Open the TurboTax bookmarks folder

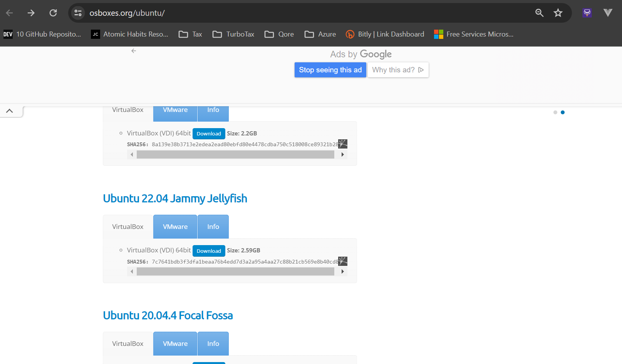pos(233,34)
